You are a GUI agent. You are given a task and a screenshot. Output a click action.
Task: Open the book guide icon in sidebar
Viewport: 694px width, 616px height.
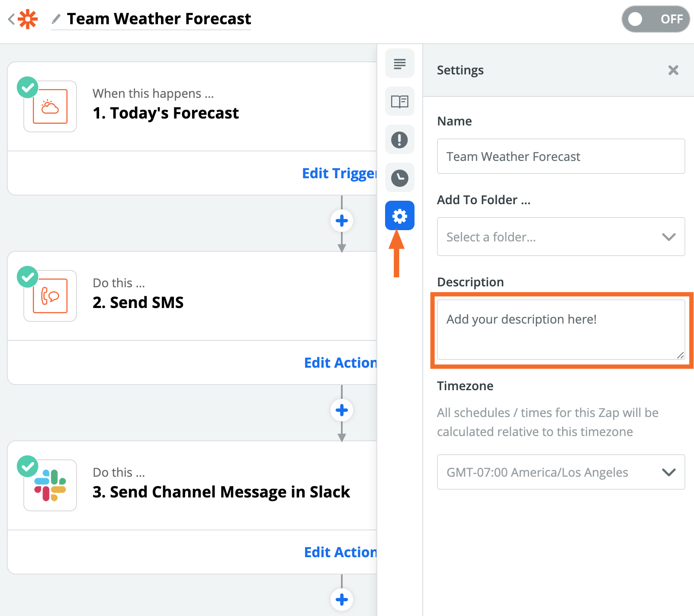[399, 102]
